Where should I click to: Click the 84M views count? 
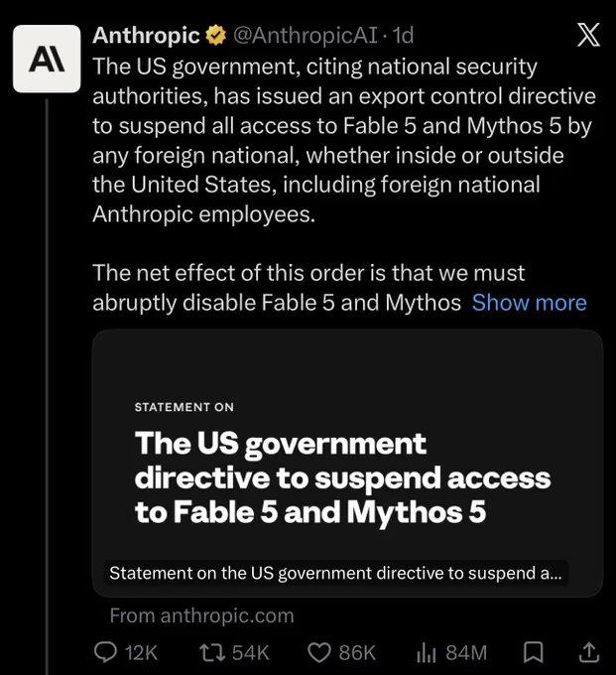tap(466, 652)
